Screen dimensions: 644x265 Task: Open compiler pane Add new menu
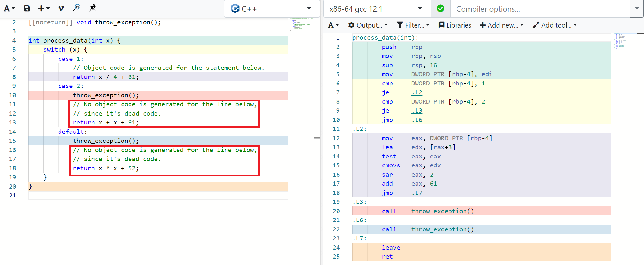(502, 25)
